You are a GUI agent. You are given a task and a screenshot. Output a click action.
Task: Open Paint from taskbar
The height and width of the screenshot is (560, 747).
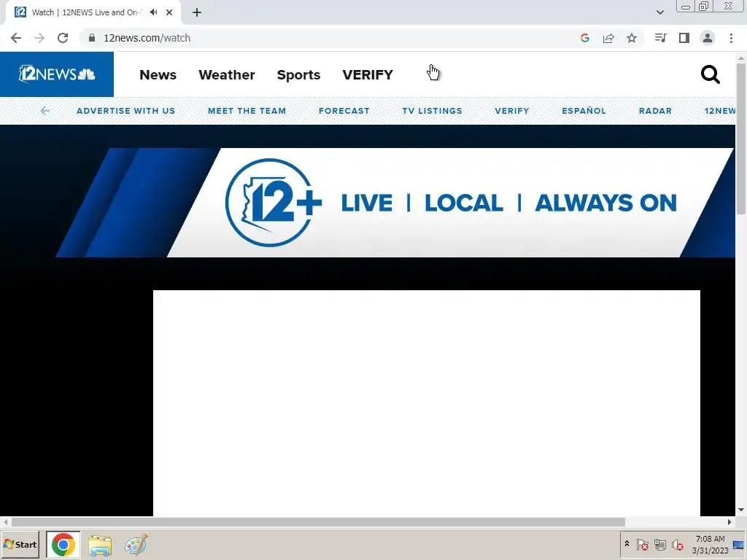coord(136,545)
